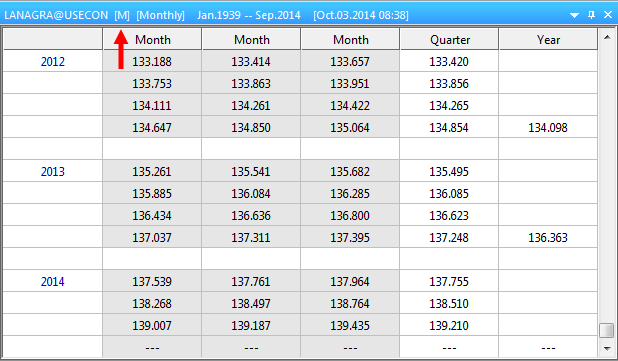Click the Quarter column header
Image resolution: width=618 pixels, height=361 pixels.
pos(449,39)
